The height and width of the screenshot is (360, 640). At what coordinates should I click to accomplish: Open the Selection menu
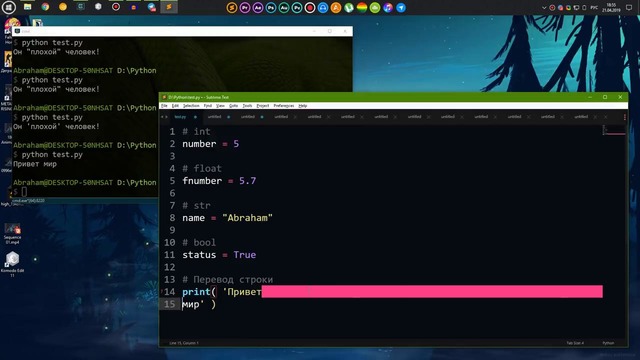pyautogui.click(x=191, y=106)
